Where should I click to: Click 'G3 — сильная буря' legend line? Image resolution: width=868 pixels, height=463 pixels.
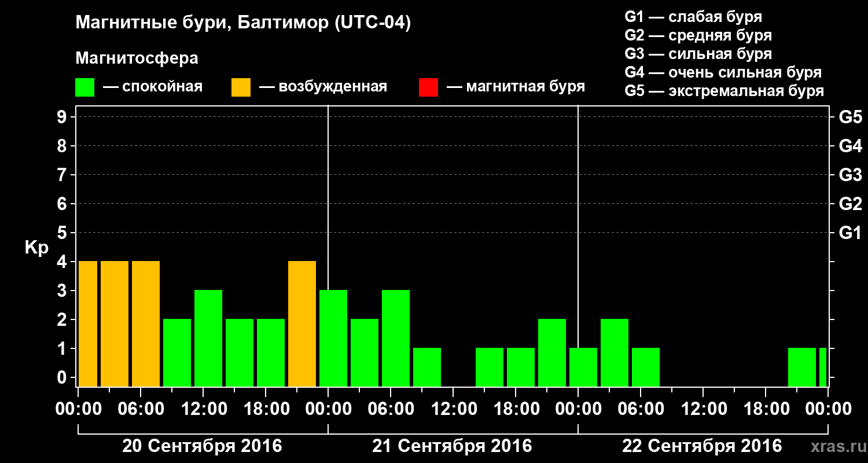[698, 54]
